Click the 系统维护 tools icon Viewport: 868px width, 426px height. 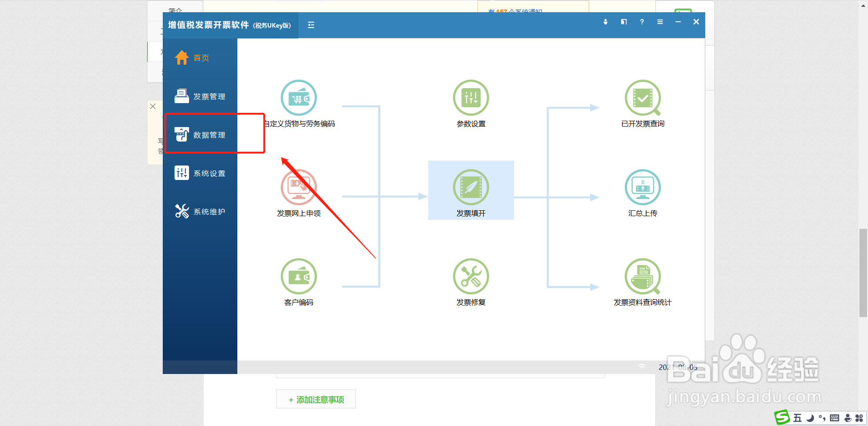(182, 211)
